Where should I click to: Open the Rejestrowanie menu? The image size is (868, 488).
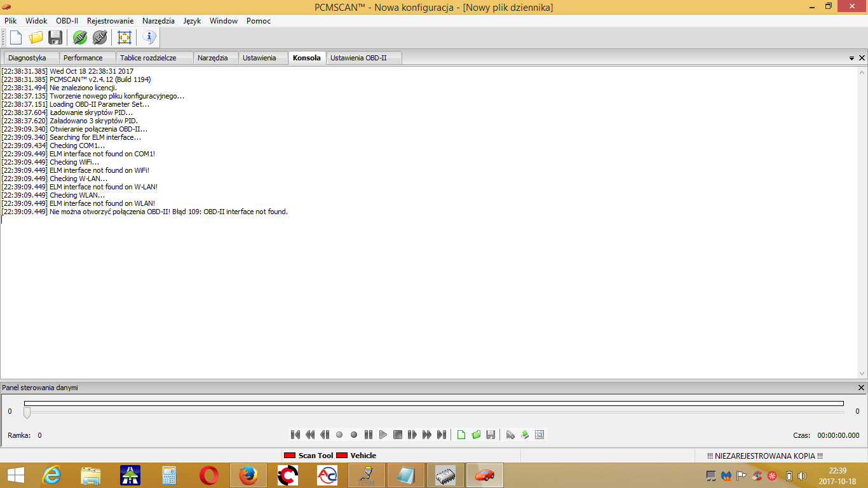(x=111, y=21)
